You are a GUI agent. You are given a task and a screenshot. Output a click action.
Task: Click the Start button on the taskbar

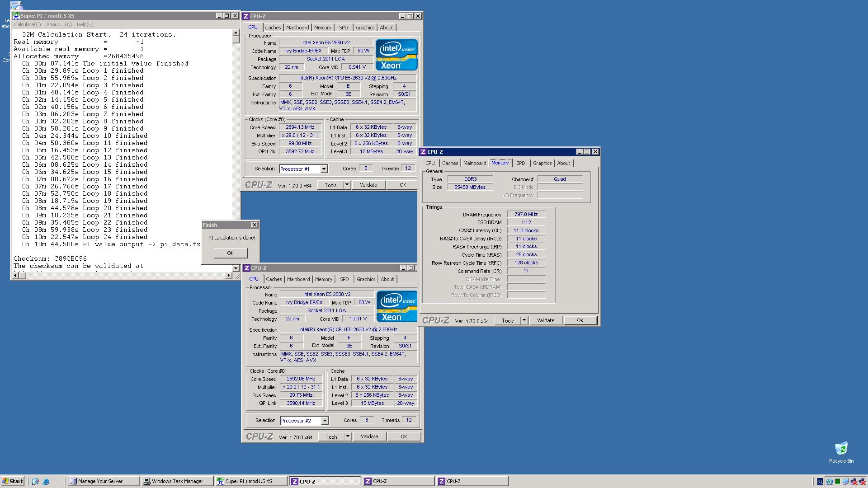click(x=13, y=481)
